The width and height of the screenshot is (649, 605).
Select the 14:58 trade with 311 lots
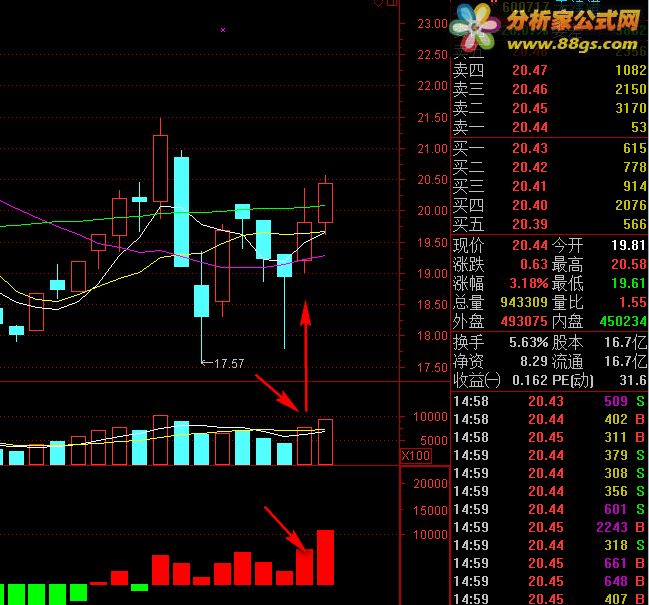[x=549, y=437]
